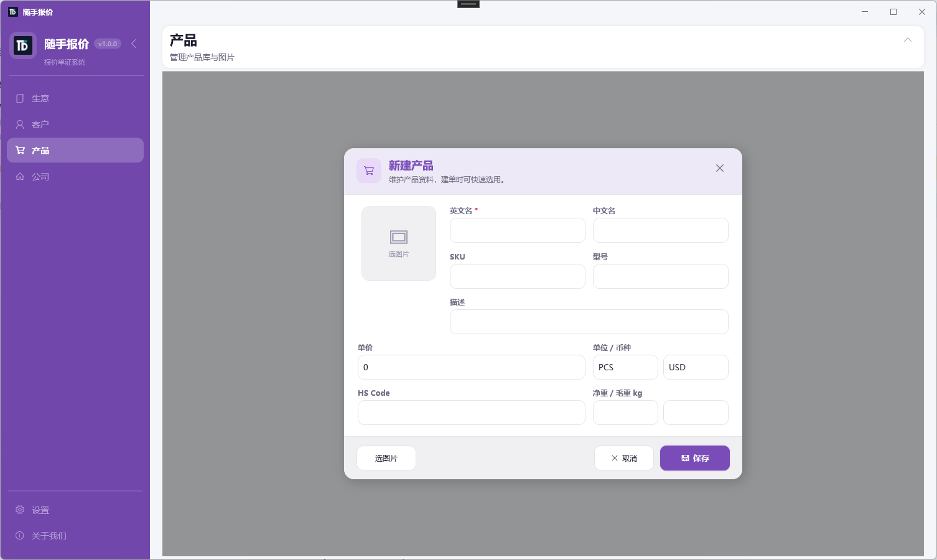937x560 pixels.
Task: Open the 客户 section
Action: tap(75, 124)
